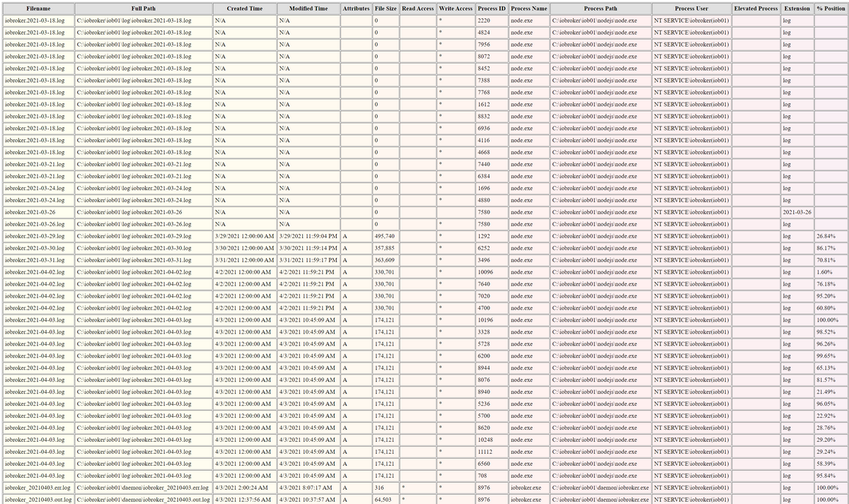
Task: Select filename cell iobroker_20210403.err.log
Action: point(38,488)
